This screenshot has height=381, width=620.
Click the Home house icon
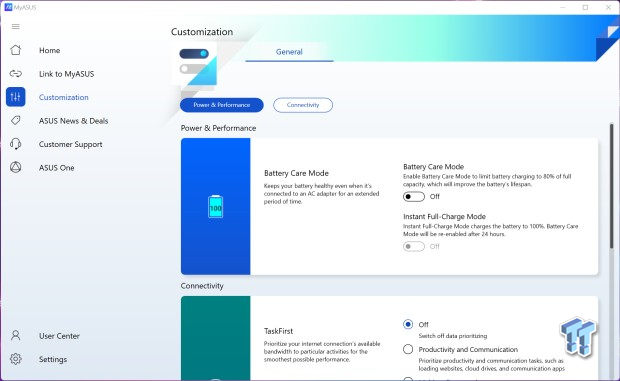coord(16,50)
